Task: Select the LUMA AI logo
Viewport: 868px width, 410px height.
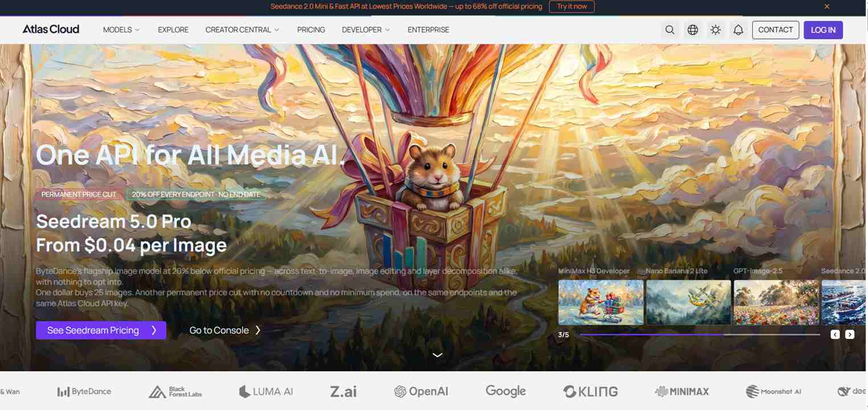Action: (x=266, y=391)
